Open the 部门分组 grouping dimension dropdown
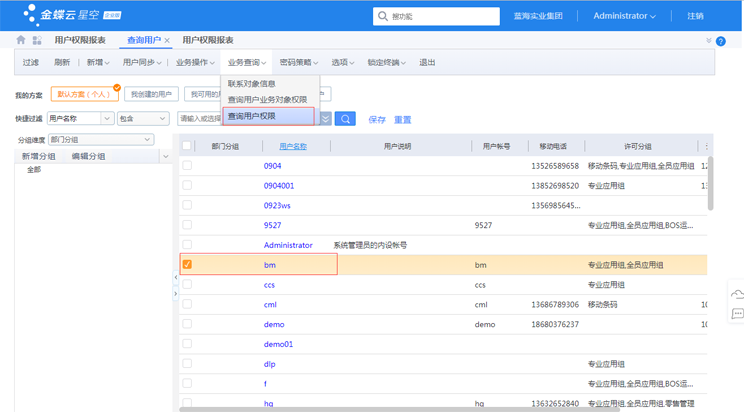Screen dimensions: 744x412 point(101,140)
